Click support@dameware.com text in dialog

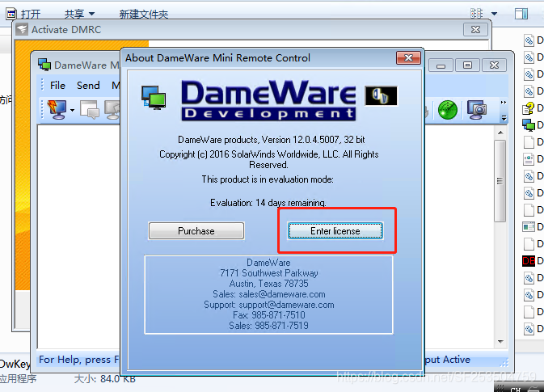tap(287, 305)
